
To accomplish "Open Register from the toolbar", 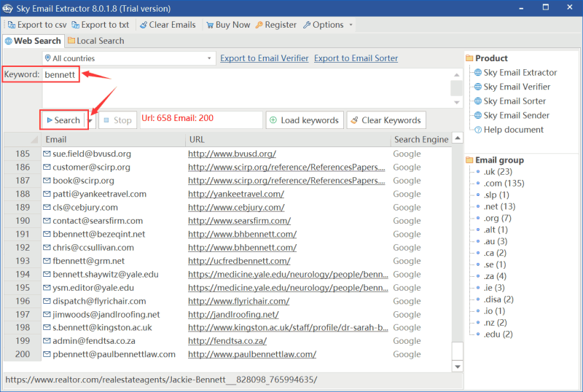I will tap(275, 25).
